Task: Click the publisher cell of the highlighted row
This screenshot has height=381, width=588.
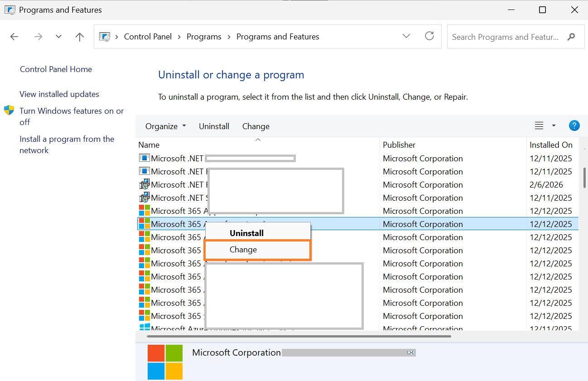Action: [423, 224]
